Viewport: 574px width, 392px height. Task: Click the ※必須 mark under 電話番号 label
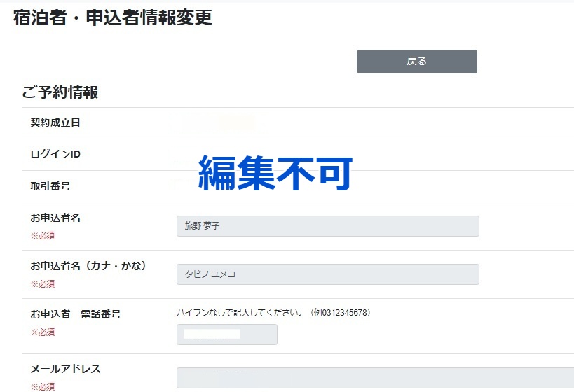[x=43, y=332]
